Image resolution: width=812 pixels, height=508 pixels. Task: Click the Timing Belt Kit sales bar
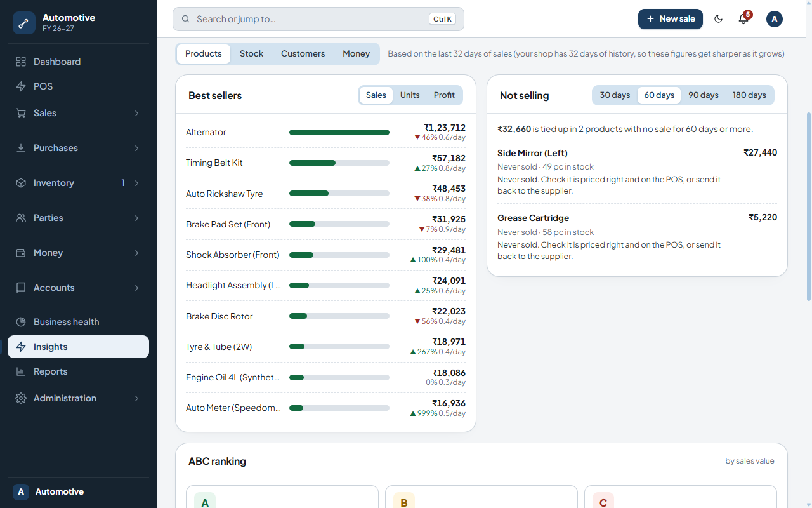(x=339, y=163)
